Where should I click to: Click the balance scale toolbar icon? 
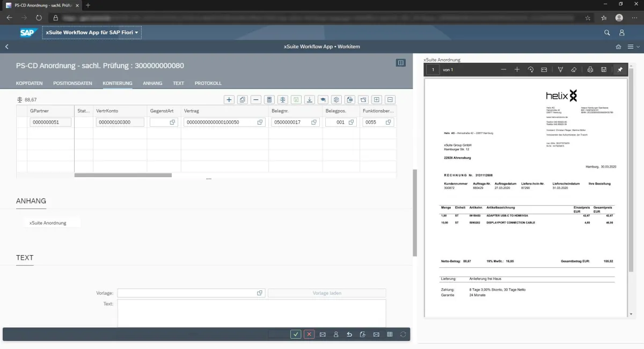pyautogui.click(x=283, y=100)
